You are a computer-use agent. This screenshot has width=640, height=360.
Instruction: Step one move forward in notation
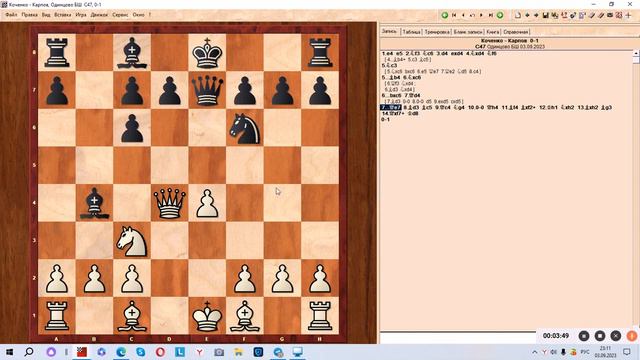coord(481,15)
